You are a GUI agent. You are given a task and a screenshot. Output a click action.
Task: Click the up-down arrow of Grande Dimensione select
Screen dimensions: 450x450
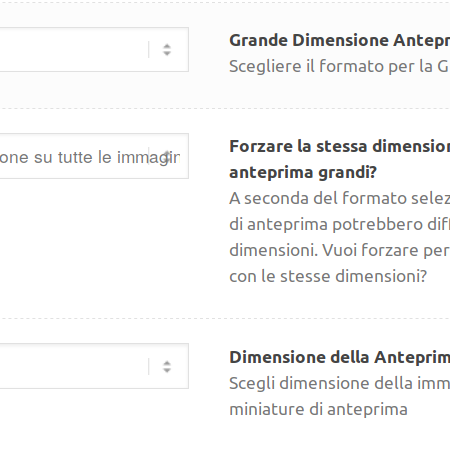point(167,50)
